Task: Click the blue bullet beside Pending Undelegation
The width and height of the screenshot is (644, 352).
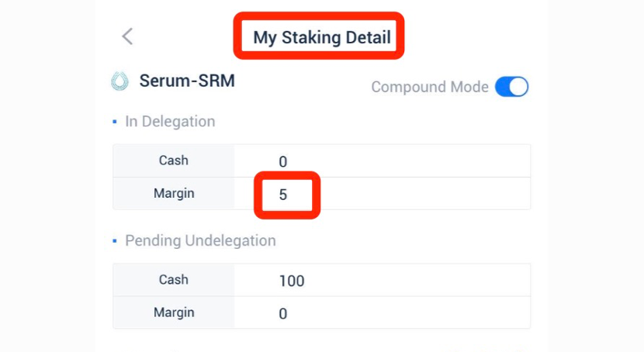Action: [115, 240]
